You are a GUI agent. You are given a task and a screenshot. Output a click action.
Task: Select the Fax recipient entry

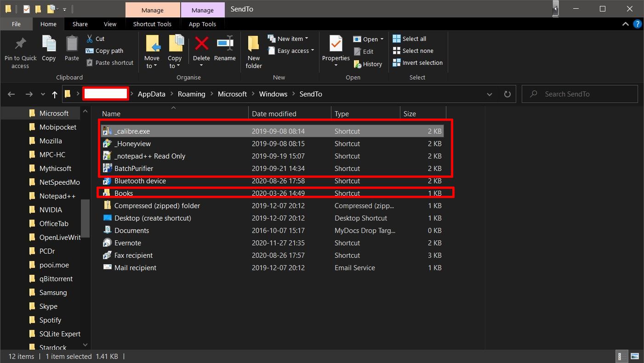(272, 255)
